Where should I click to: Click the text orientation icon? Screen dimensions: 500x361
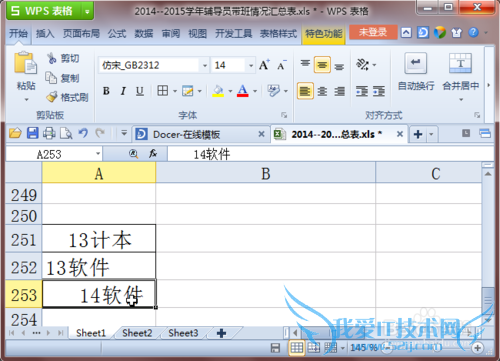click(362, 64)
